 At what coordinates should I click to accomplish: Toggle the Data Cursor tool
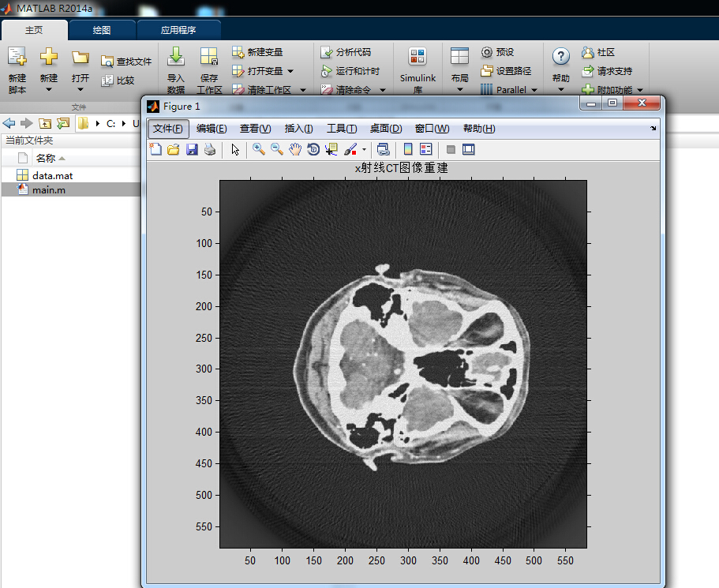pos(331,149)
